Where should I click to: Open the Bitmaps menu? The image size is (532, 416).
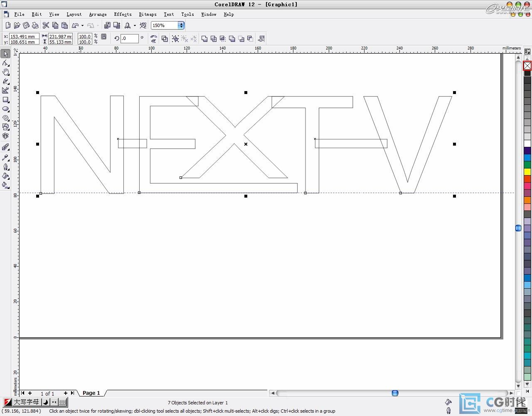click(148, 14)
